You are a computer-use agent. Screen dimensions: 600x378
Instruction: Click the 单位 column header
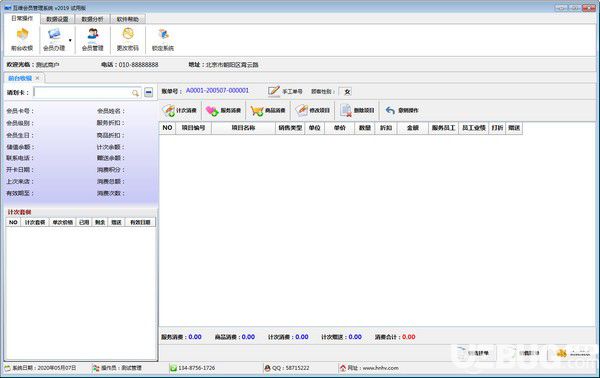point(315,128)
